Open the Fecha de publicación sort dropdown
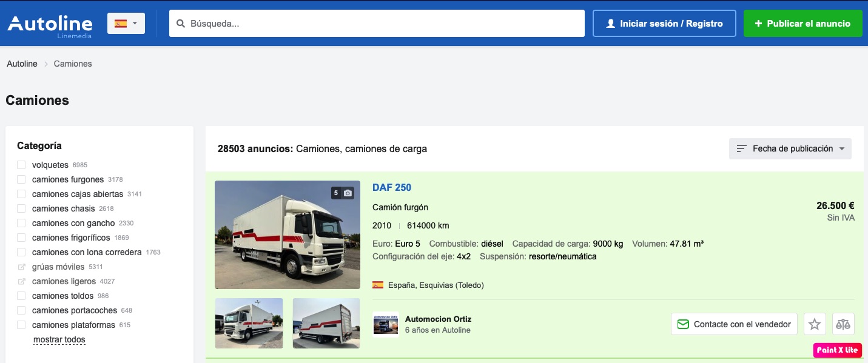 point(790,148)
